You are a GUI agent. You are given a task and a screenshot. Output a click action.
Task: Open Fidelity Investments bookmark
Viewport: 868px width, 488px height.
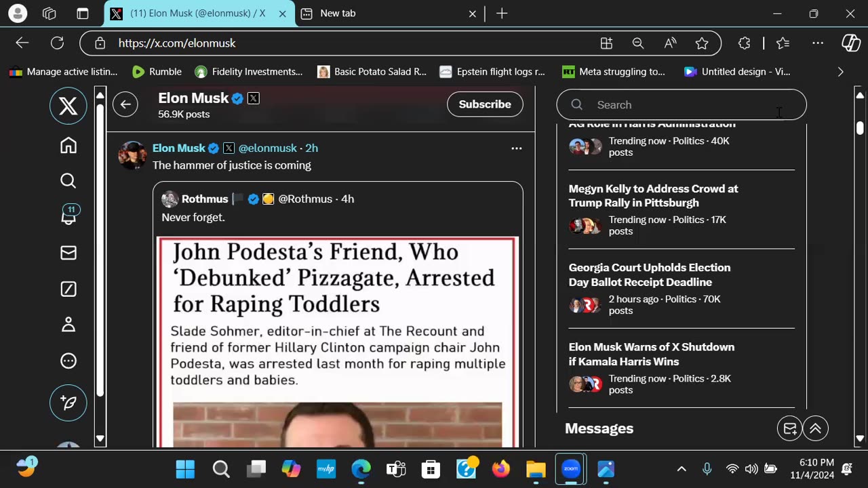(x=249, y=72)
